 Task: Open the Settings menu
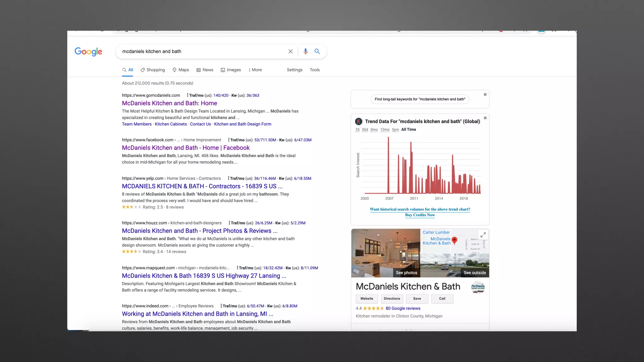(x=294, y=70)
